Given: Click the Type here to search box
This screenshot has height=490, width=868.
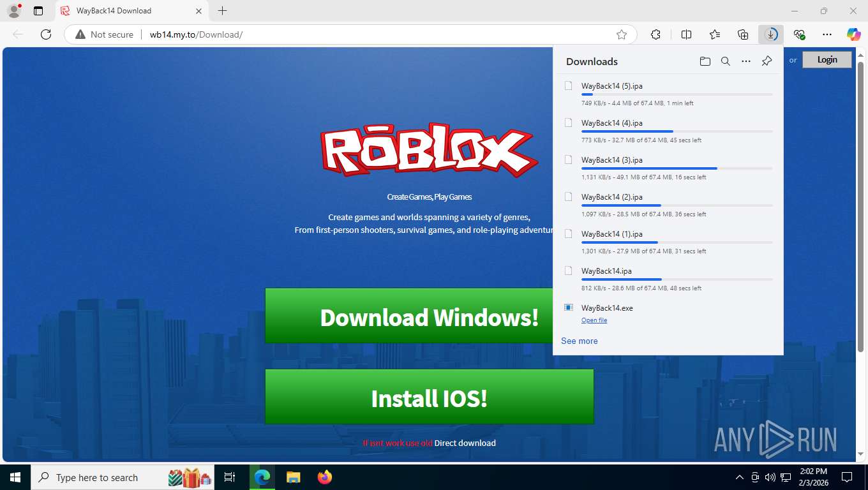Looking at the screenshot, I should (x=124, y=477).
